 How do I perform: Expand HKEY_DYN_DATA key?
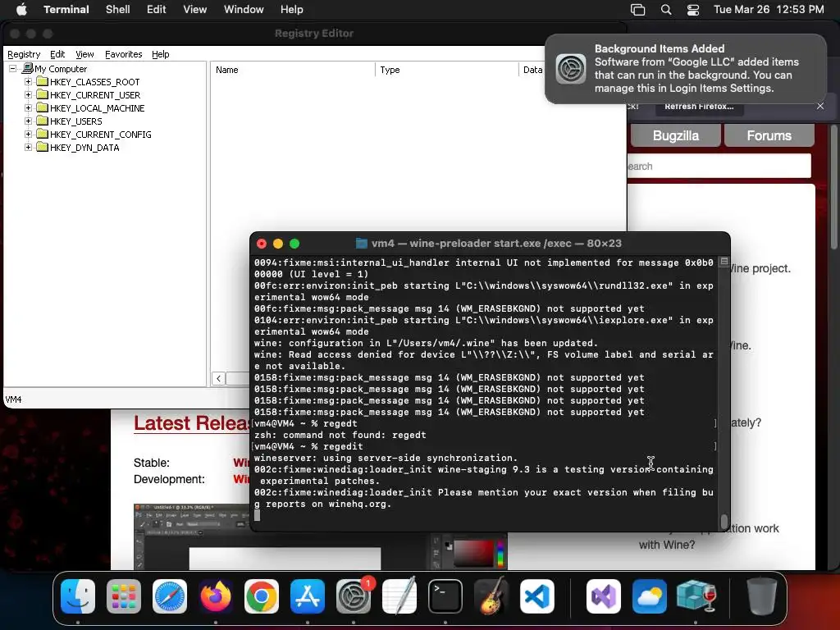29,148
